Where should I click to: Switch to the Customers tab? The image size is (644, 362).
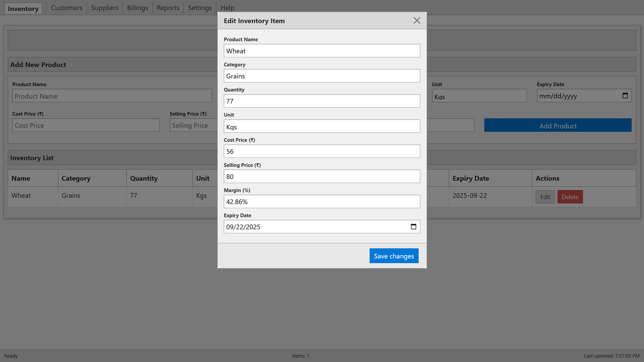(x=66, y=8)
